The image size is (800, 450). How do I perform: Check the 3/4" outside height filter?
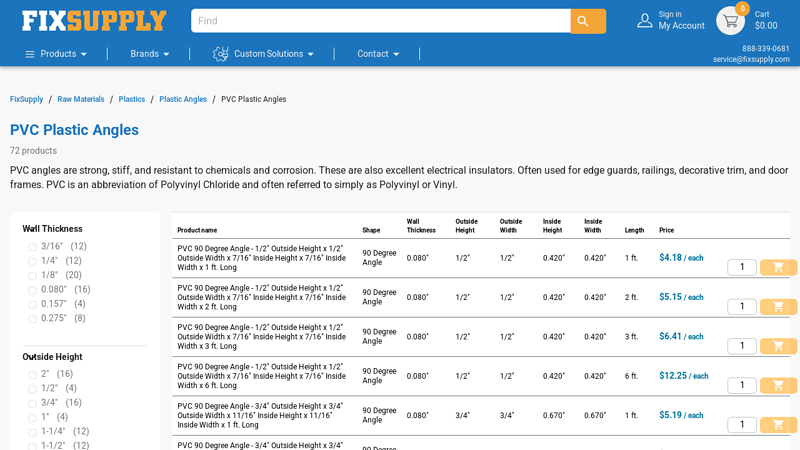(x=32, y=403)
